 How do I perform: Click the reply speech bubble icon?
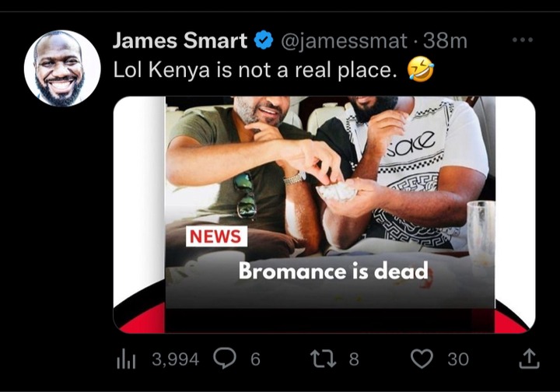coord(225,358)
